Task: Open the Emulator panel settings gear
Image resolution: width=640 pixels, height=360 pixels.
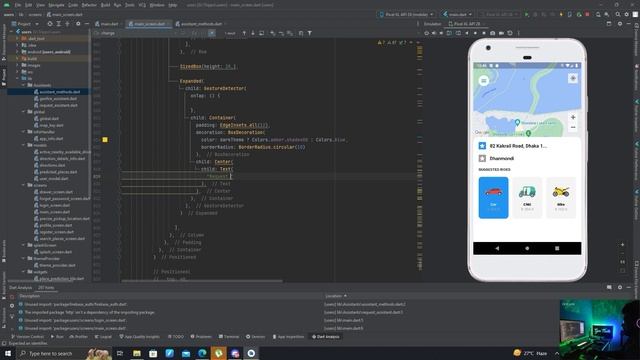Action: point(620,24)
